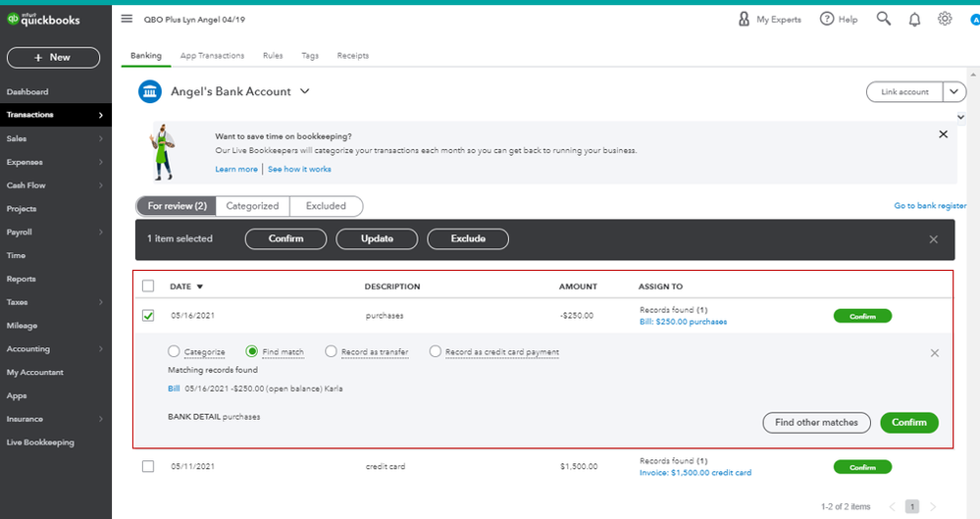Uncheck the 05/16/2021 purchases row checkbox
Screen dimensions: 980x519
pyautogui.click(x=148, y=316)
